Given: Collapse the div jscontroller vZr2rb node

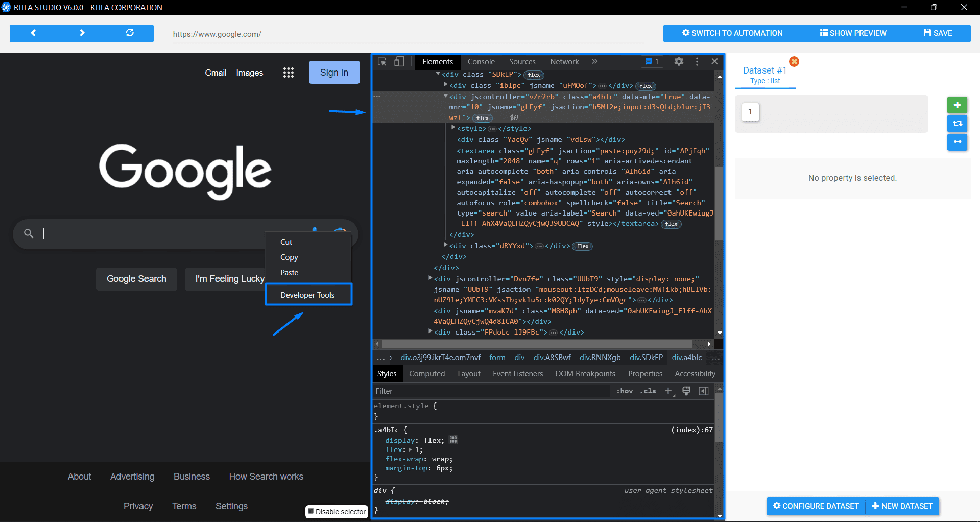Looking at the screenshot, I should pyautogui.click(x=446, y=96).
